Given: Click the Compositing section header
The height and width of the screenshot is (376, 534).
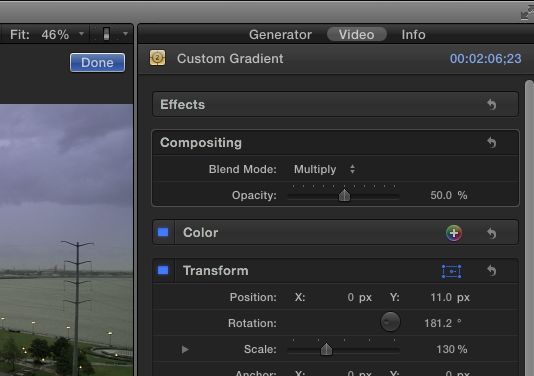Looking at the screenshot, I should (335, 142).
